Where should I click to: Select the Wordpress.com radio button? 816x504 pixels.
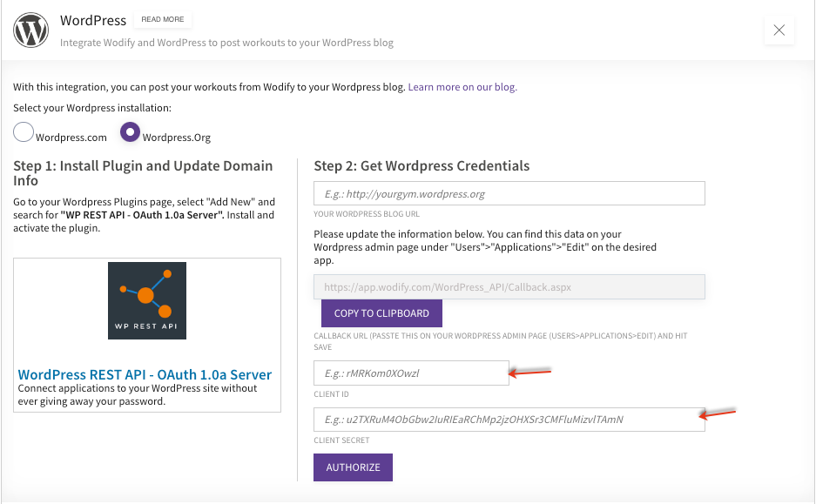24,132
